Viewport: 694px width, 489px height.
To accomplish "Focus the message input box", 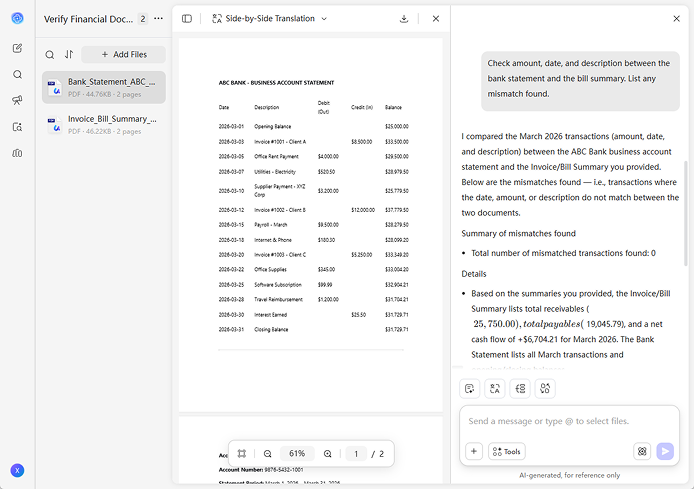I will coord(569,421).
